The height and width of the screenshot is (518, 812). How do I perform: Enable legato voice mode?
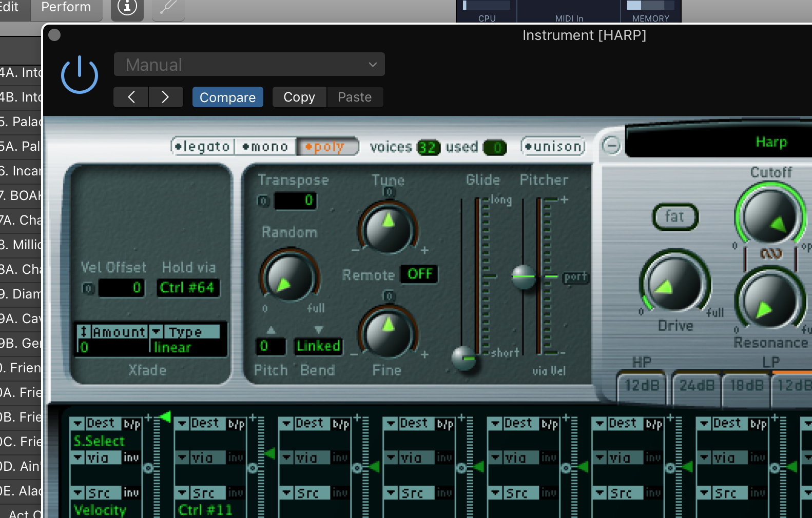(203, 147)
